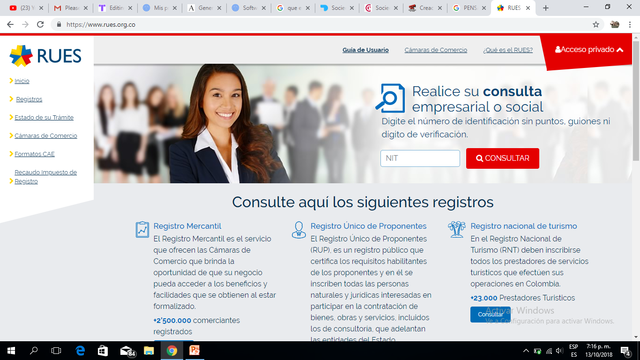This screenshot has width=640, height=360.
Task: Open the network icon in system tray
Action: point(549,351)
